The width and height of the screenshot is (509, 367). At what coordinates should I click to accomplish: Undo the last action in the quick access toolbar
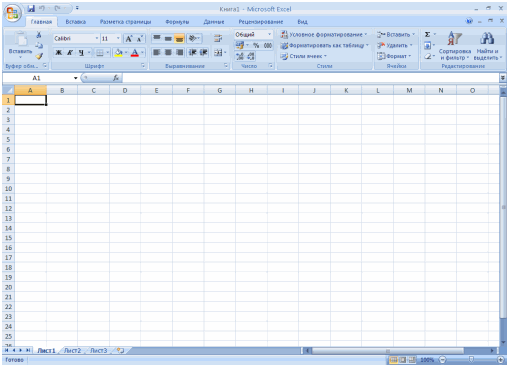coord(42,8)
